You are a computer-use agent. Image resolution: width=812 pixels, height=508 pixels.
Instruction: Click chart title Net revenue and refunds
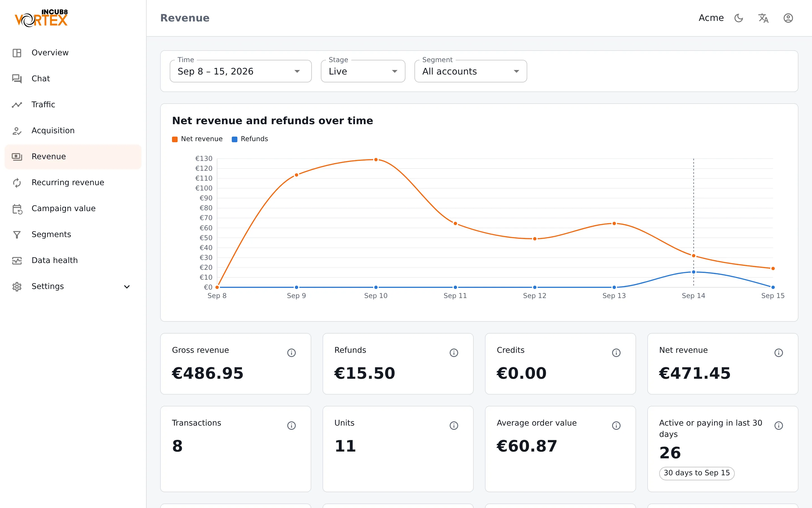[272, 121]
